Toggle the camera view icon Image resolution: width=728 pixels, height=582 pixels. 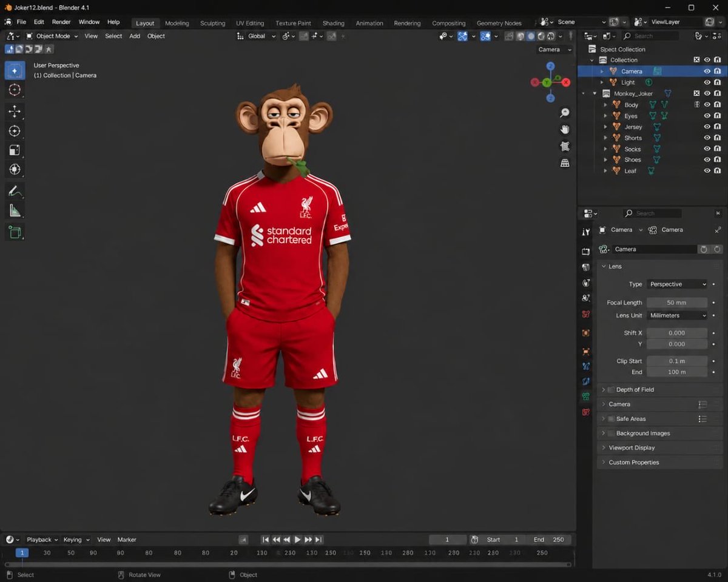[x=565, y=146]
